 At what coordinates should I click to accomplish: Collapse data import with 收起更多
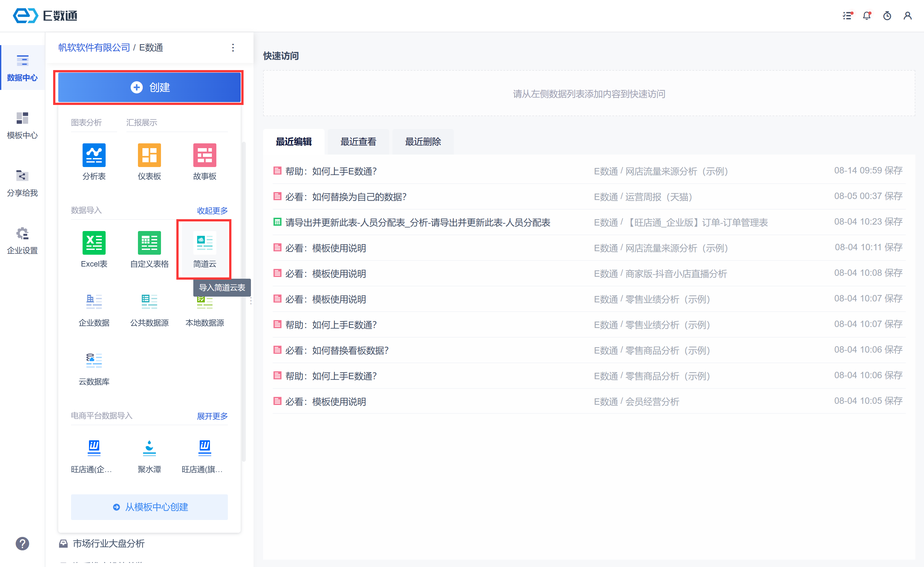[212, 210]
